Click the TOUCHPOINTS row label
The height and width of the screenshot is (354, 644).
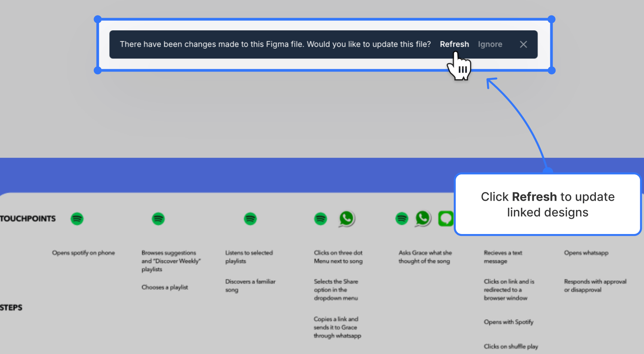click(28, 218)
